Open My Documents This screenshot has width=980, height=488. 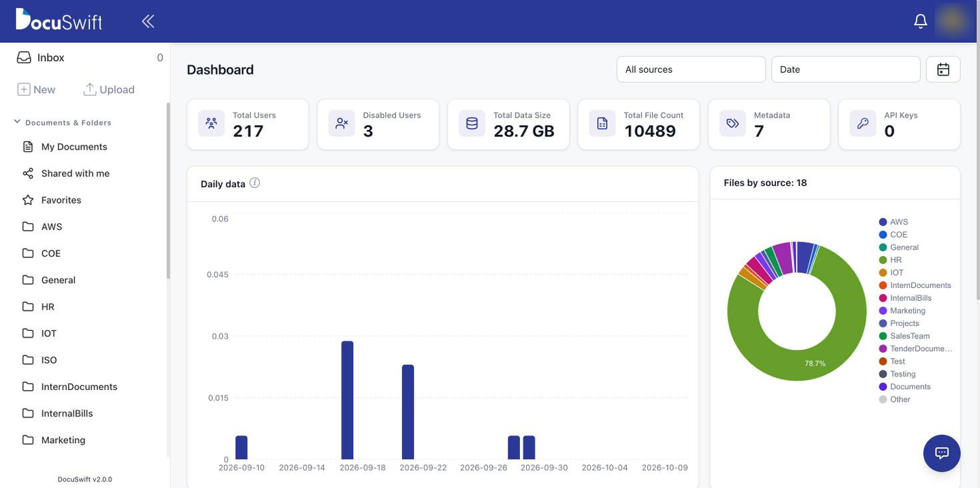[x=74, y=146]
